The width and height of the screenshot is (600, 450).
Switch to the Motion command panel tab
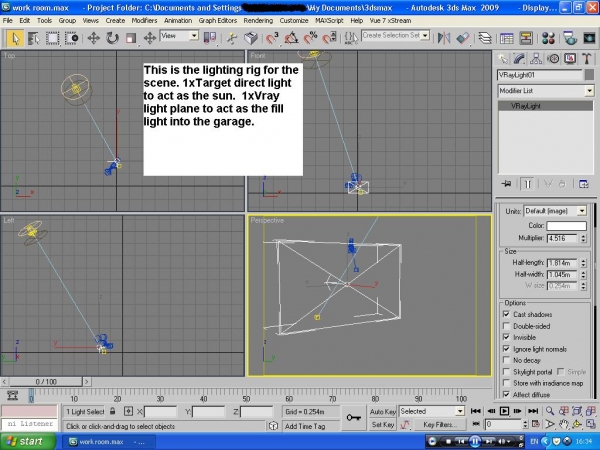pos(553,59)
